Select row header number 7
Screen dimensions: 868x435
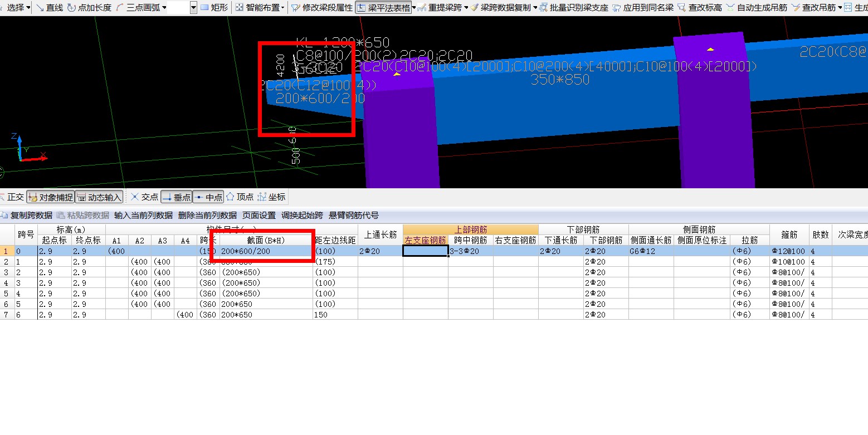pyautogui.click(x=7, y=315)
